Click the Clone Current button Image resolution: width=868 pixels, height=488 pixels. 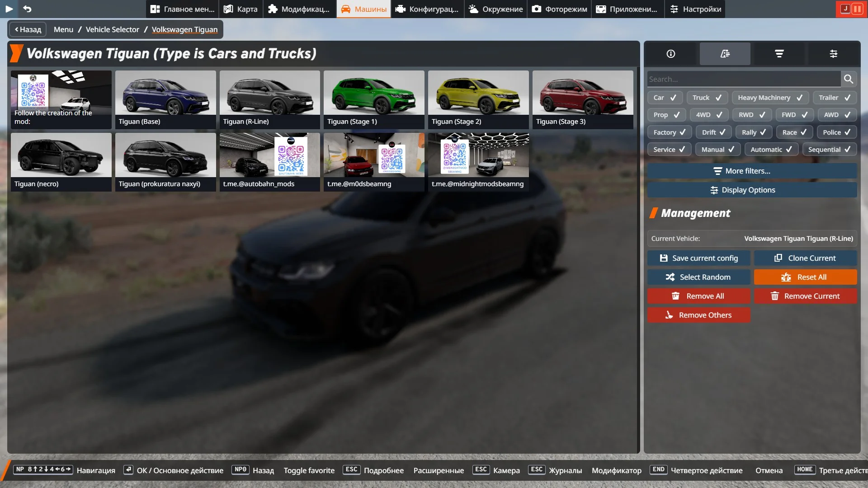(x=805, y=258)
